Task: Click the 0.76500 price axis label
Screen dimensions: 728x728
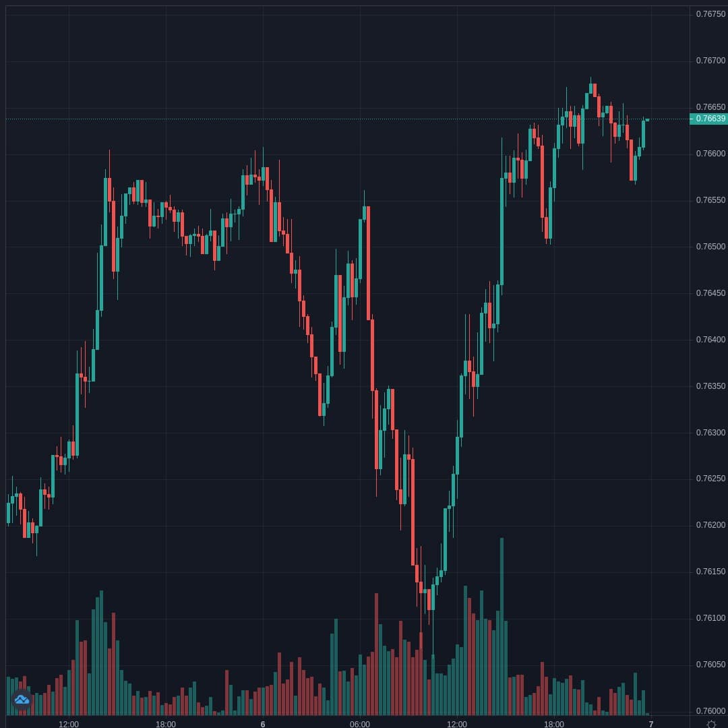Action: pos(710,247)
